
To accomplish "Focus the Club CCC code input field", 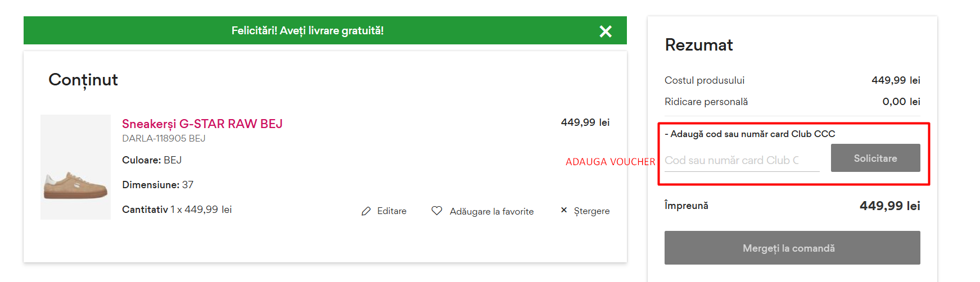I will (741, 160).
